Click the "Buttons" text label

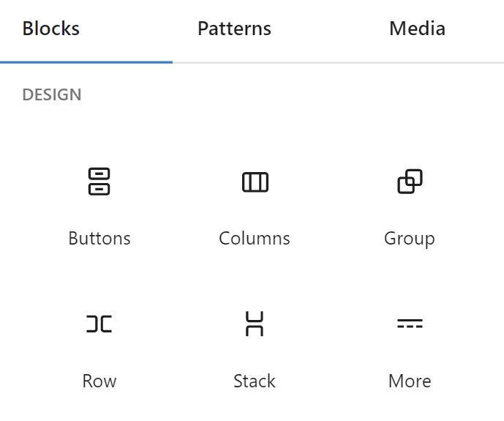point(99,238)
